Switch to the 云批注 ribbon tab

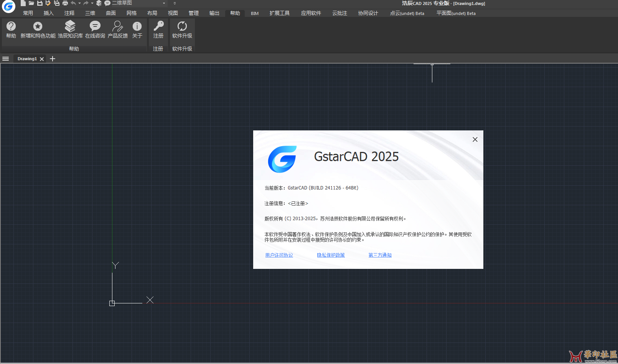point(340,13)
